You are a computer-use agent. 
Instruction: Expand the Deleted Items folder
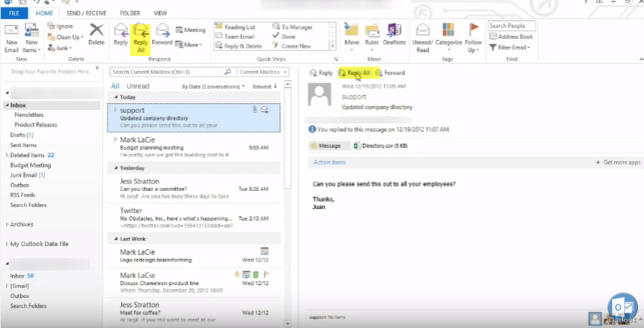7,155
